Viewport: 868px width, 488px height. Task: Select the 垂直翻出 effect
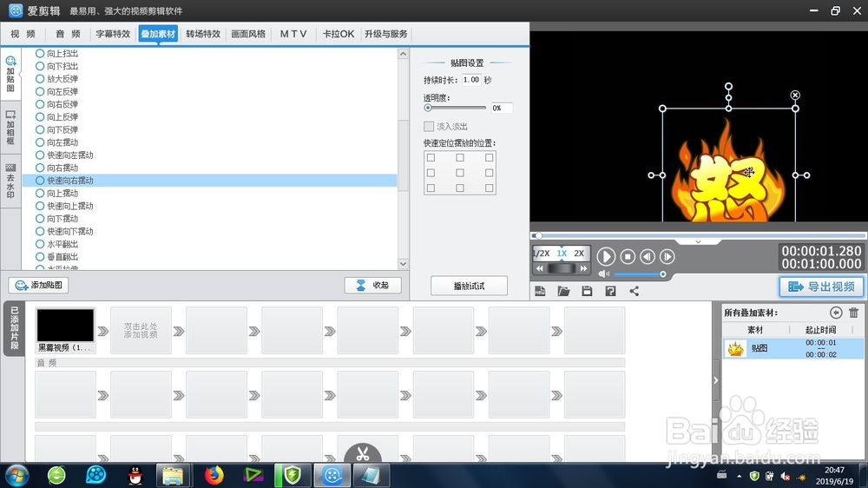coord(57,257)
